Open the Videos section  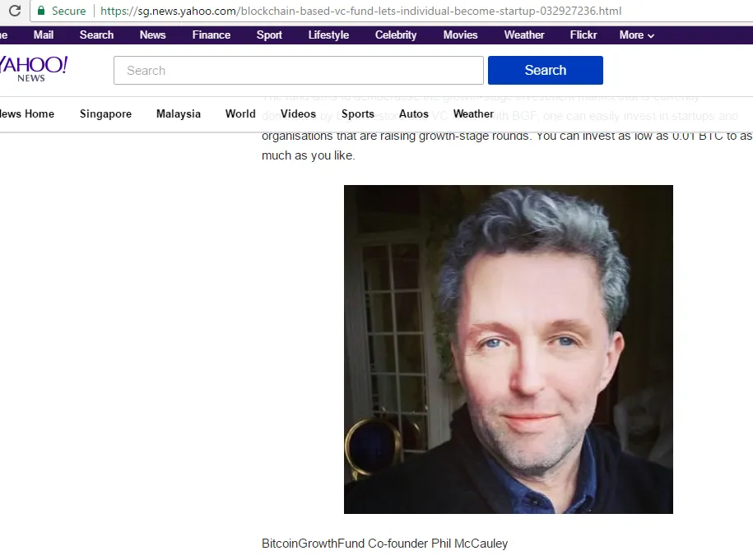coord(298,113)
